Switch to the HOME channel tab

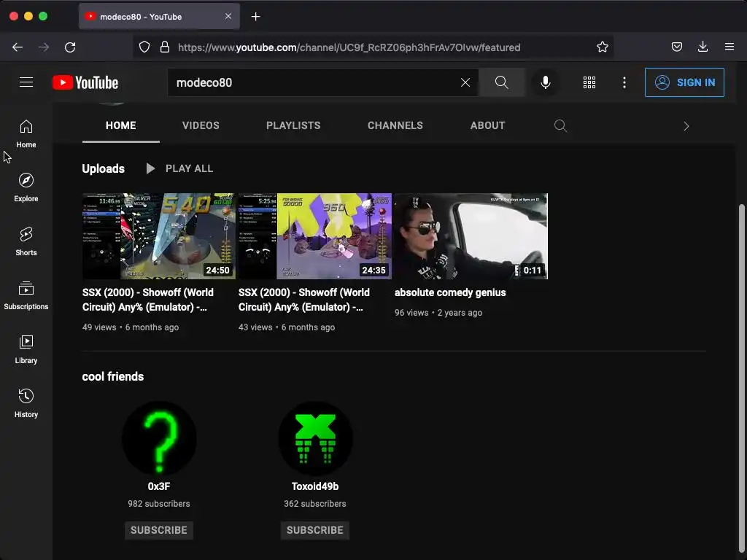121,125
